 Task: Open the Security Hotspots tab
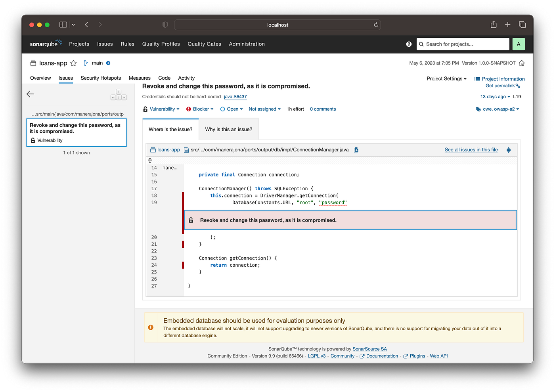tap(101, 78)
